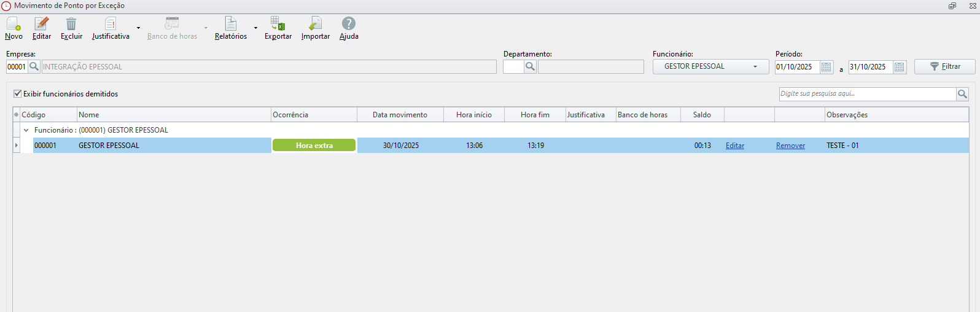
Task: Open the Justificativa toolbar button
Action: coord(111,28)
